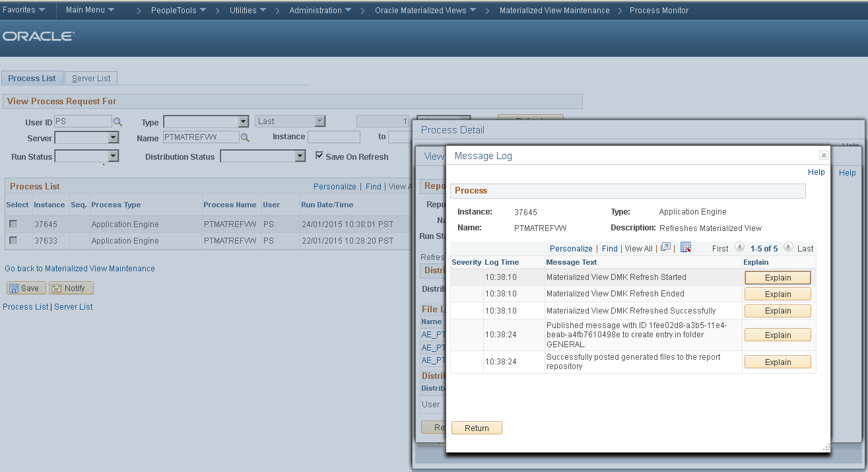Screen dimensions: 868x472
Task: Go to Materialized View Maintenance breadcrumb
Action: (554, 11)
